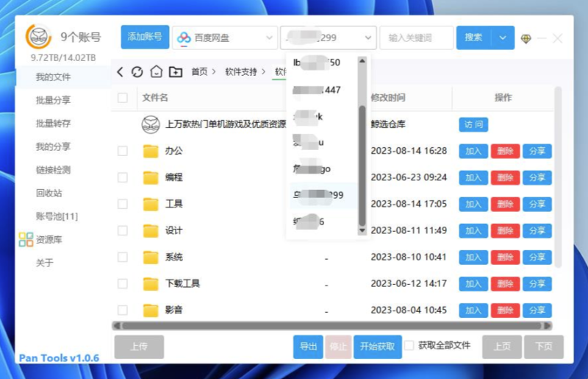Click the 编程 folder icon
Screen dimensions: 588x379
point(151,177)
